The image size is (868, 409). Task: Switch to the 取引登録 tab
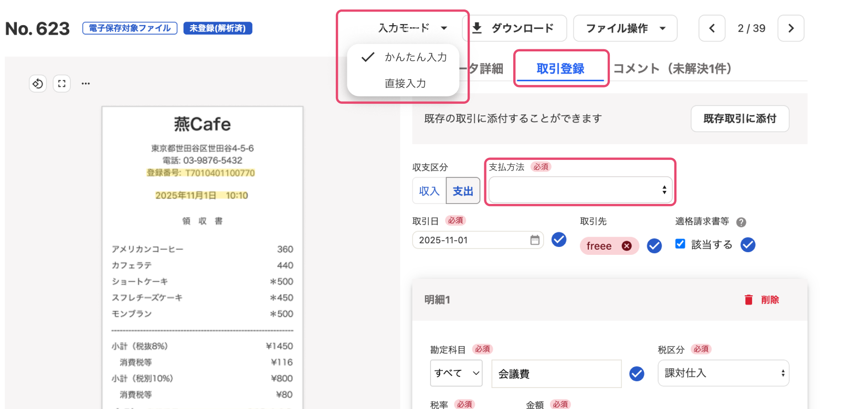tap(560, 69)
